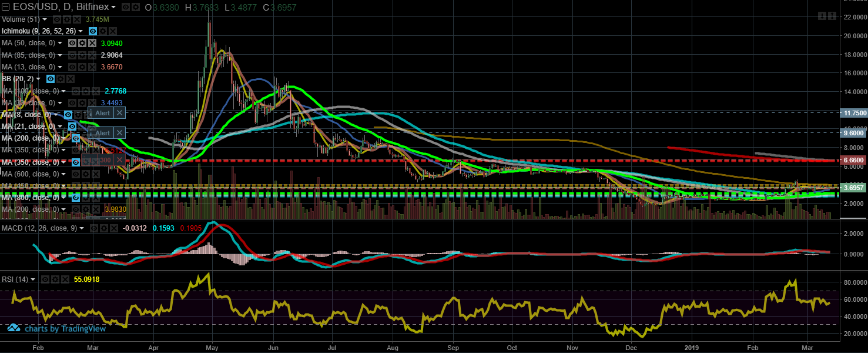Open settings for MA (600, close, 0)

[86, 174]
